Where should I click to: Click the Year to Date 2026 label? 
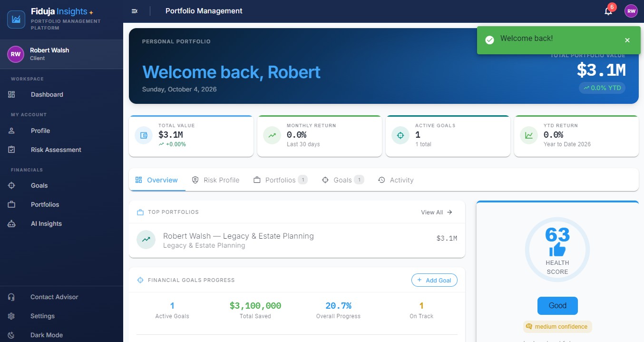coord(567,144)
